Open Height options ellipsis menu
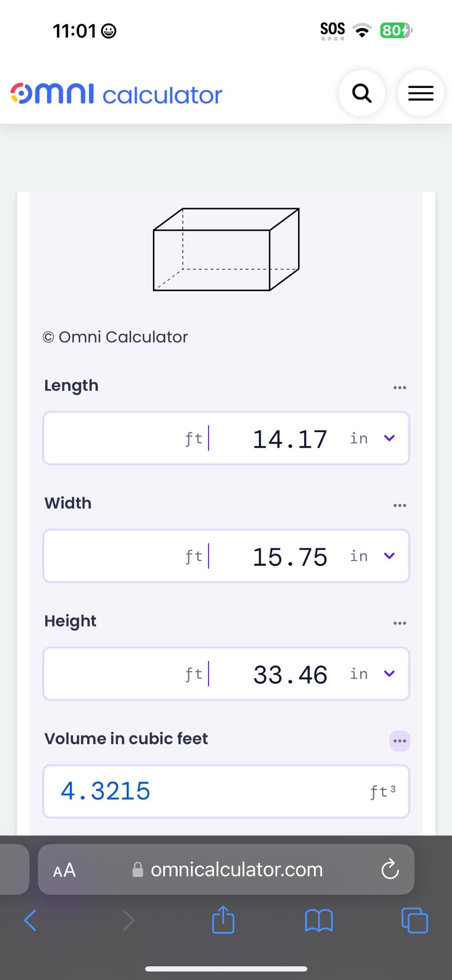 399,623
